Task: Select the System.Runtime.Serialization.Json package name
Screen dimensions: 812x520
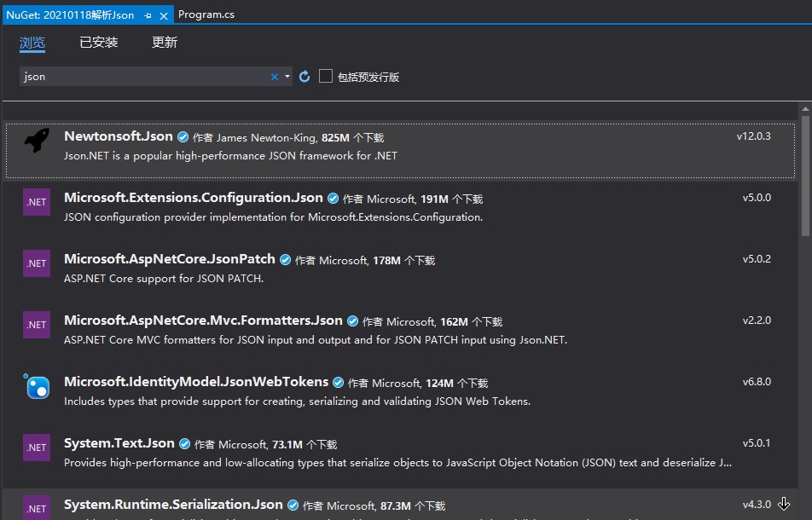Action: click(173, 505)
